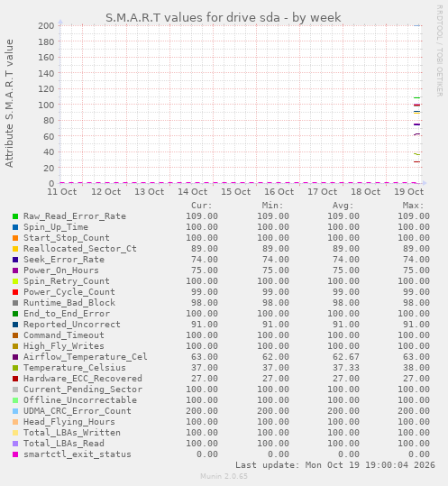This screenshot has height=486, width=448.
Task: Click the Attribute S.M.A.R.T value axis title
Action: 9,104
